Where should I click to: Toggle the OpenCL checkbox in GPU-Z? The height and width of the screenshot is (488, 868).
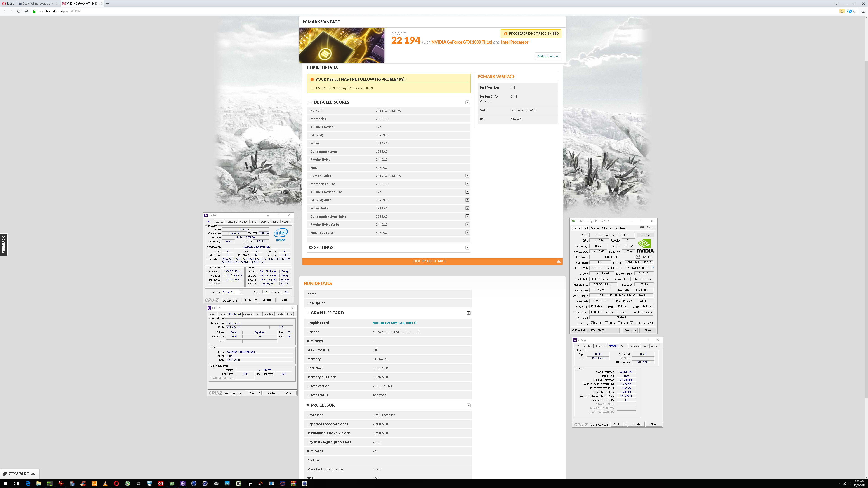592,323
